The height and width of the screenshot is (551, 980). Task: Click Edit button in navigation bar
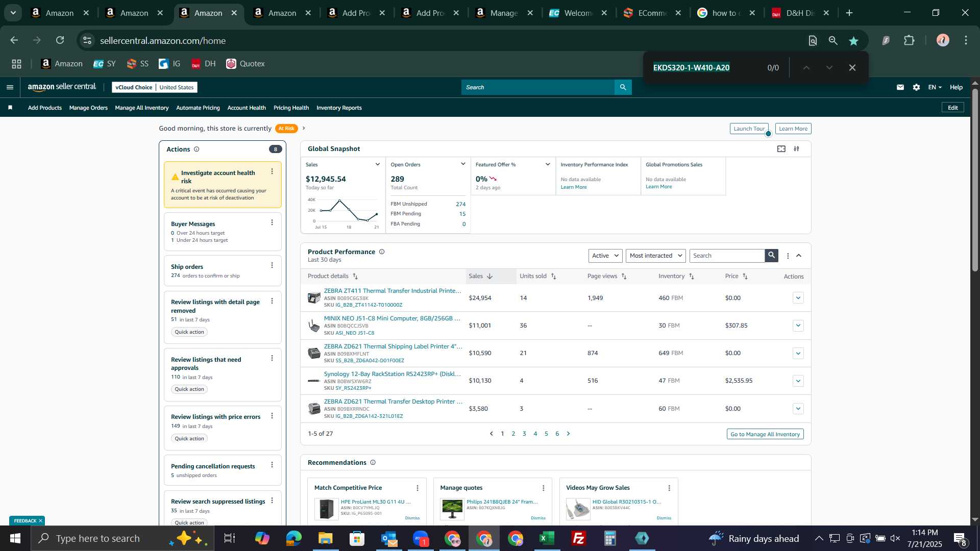pos(953,108)
